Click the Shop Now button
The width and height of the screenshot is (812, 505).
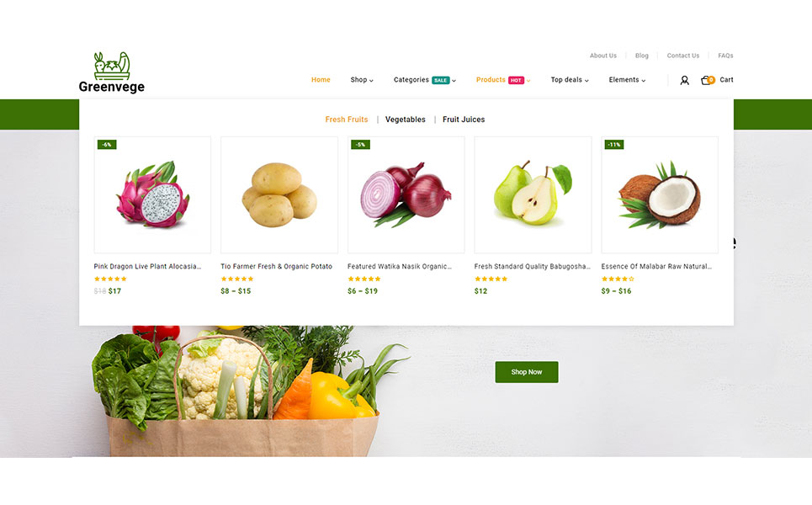click(x=527, y=372)
